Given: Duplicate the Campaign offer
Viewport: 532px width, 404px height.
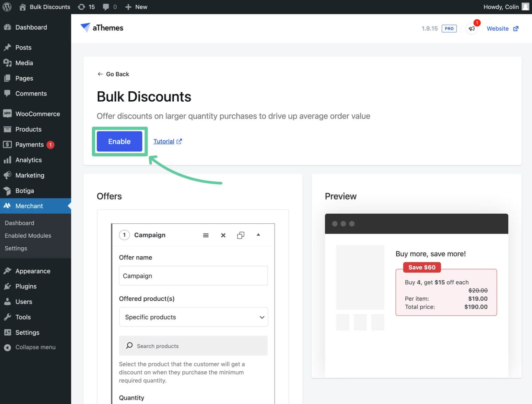Looking at the screenshot, I should coord(241,235).
